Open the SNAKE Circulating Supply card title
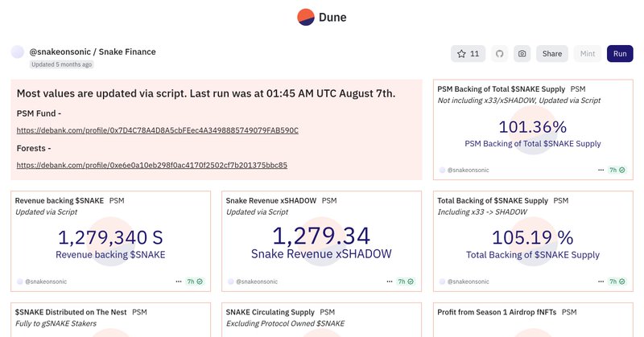Screen dimensions: 644x337 pyautogui.click(x=270, y=312)
